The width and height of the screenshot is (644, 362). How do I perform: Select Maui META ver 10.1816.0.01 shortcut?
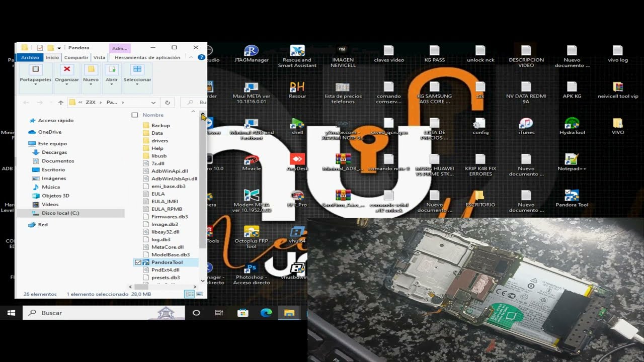tap(251, 93)
